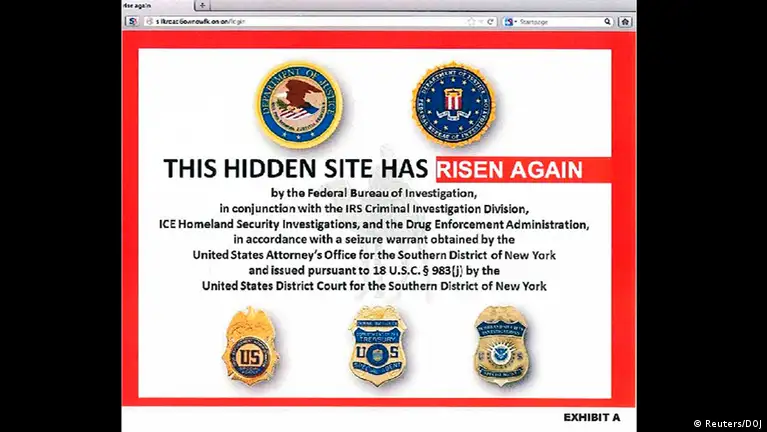The image size is (767, 432).
Task: Open a new tab with plus button
Action: click(x=202, y=5)
